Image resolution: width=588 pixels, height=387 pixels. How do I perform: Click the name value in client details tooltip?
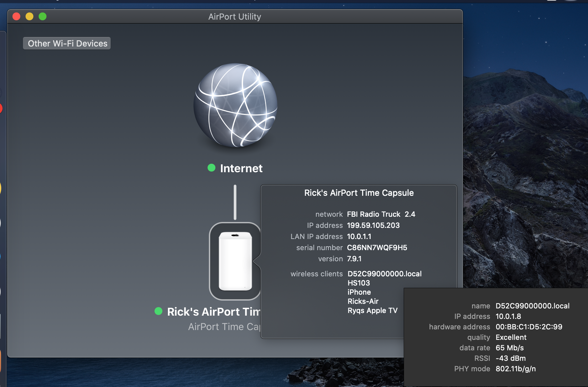[x=532, y=306]
